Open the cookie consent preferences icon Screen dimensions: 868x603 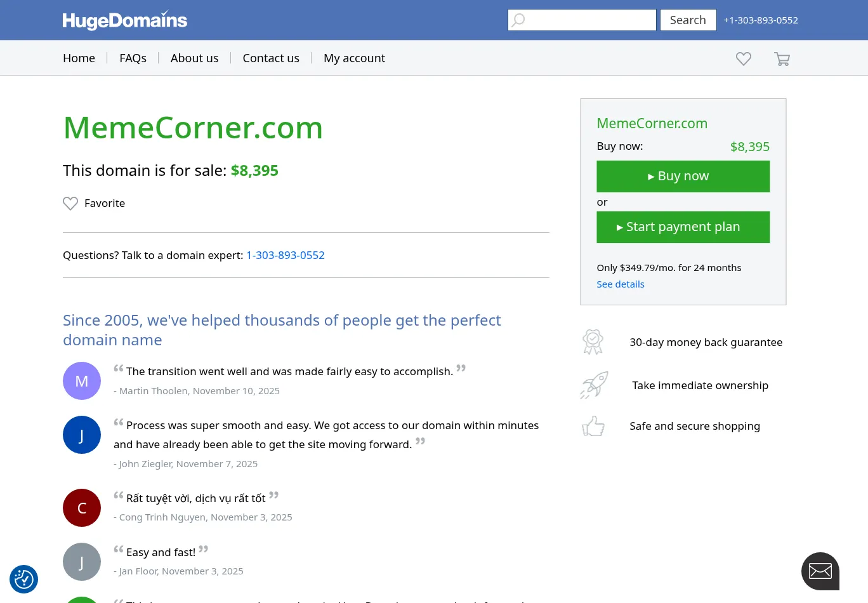[24, 579]
